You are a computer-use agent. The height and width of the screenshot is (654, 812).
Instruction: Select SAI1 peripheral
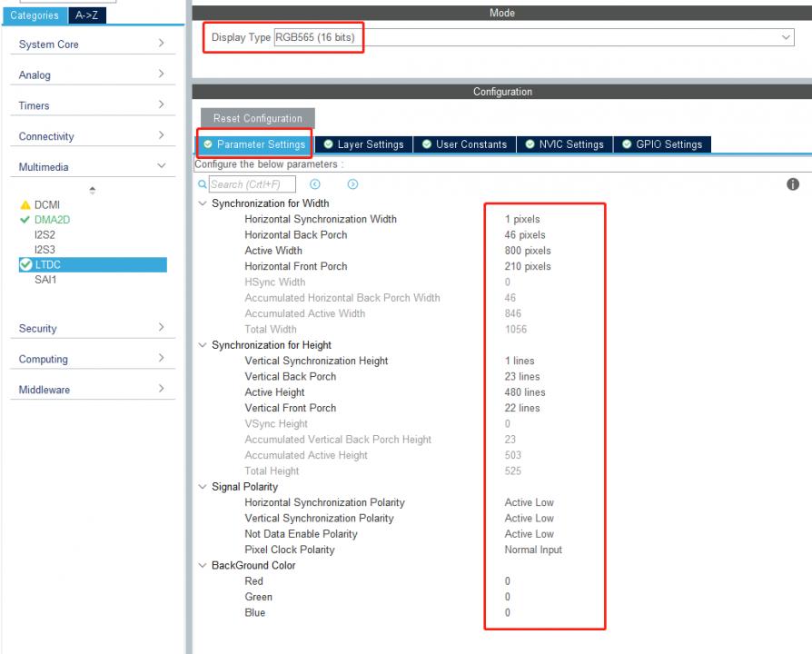[45, 280]
